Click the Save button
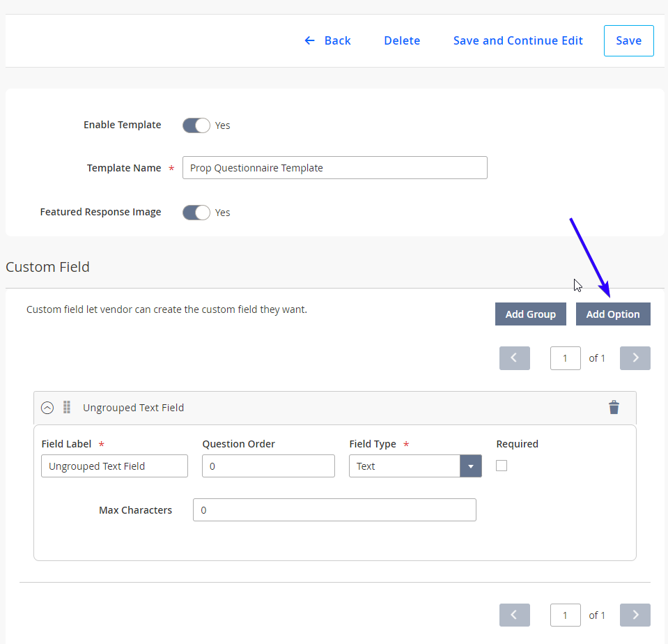Image resolution: width=668 pixels, height=644 pixels. (629, 40)
